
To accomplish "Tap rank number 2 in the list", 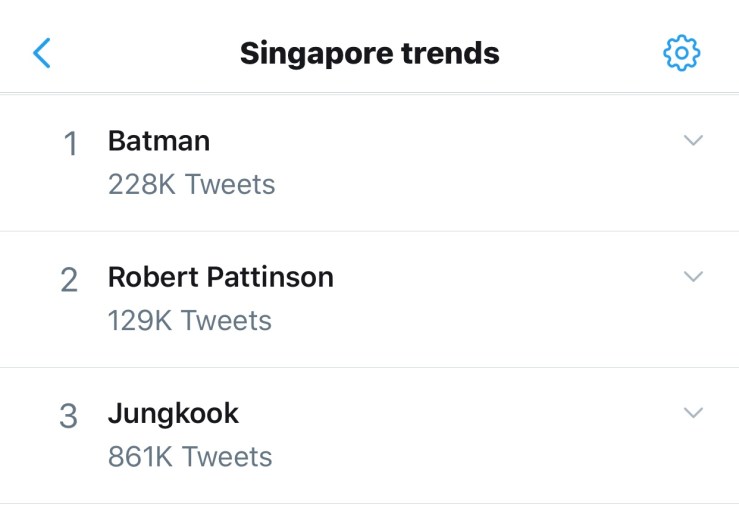I will coord(69,281).
